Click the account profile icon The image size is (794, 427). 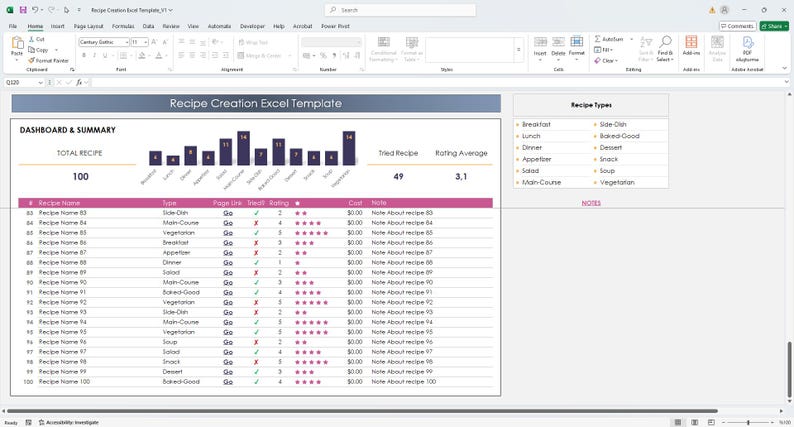725,10
